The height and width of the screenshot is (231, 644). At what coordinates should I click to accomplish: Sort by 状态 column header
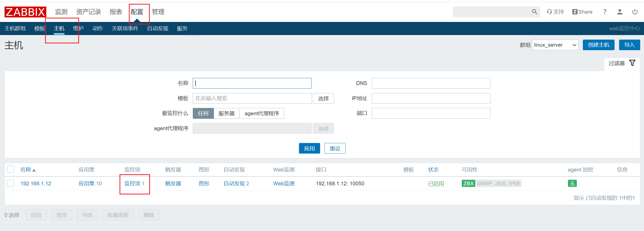tap(433, 169)
